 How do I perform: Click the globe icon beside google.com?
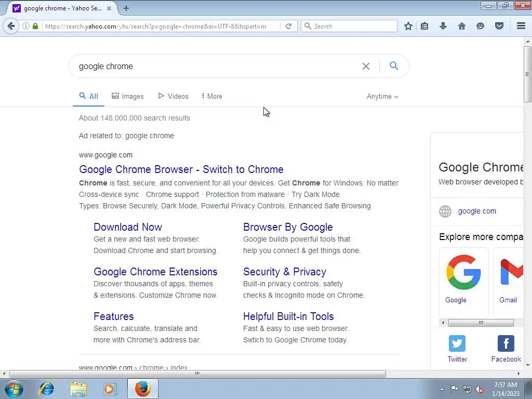445,211
